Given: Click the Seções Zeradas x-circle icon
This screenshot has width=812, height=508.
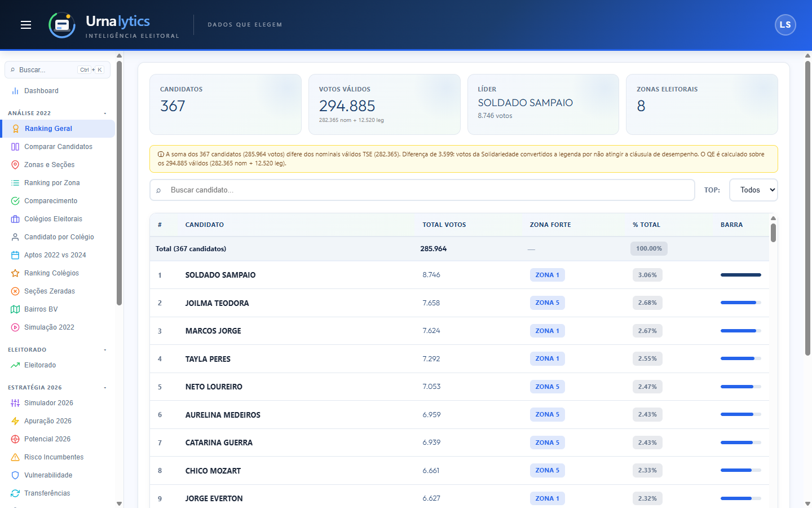Looking at the screenshot, I should pos(15,291).
